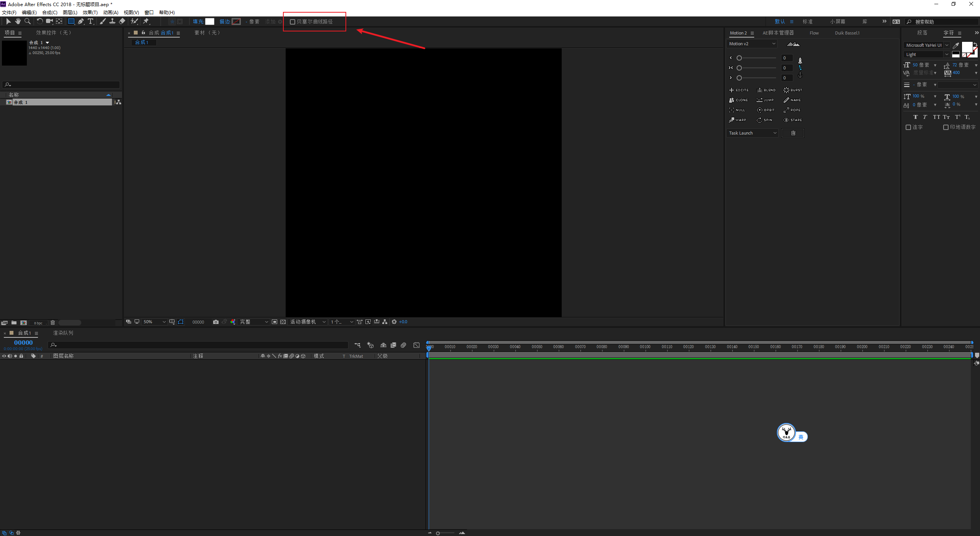Switch to the 标准 workspace

pos(807,21)
